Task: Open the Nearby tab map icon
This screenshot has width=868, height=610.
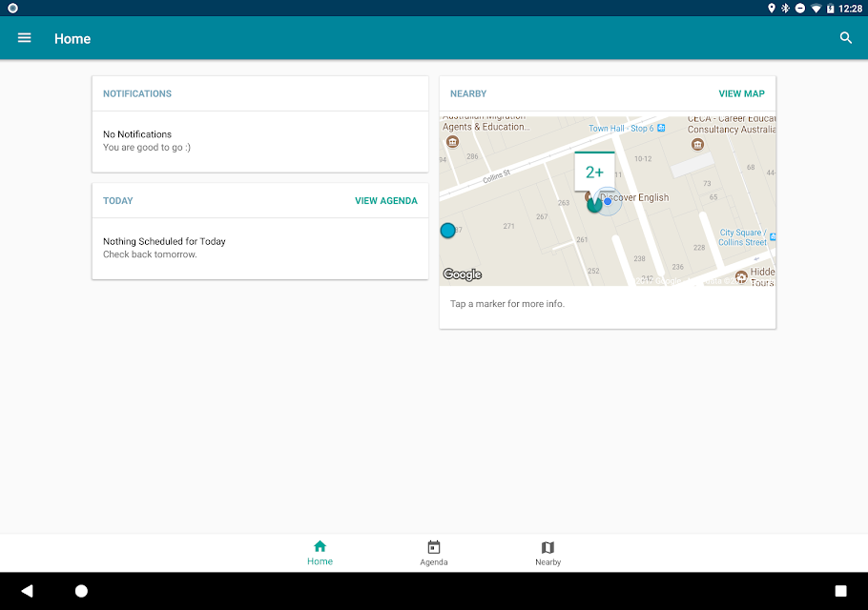Action: point(548,547)
